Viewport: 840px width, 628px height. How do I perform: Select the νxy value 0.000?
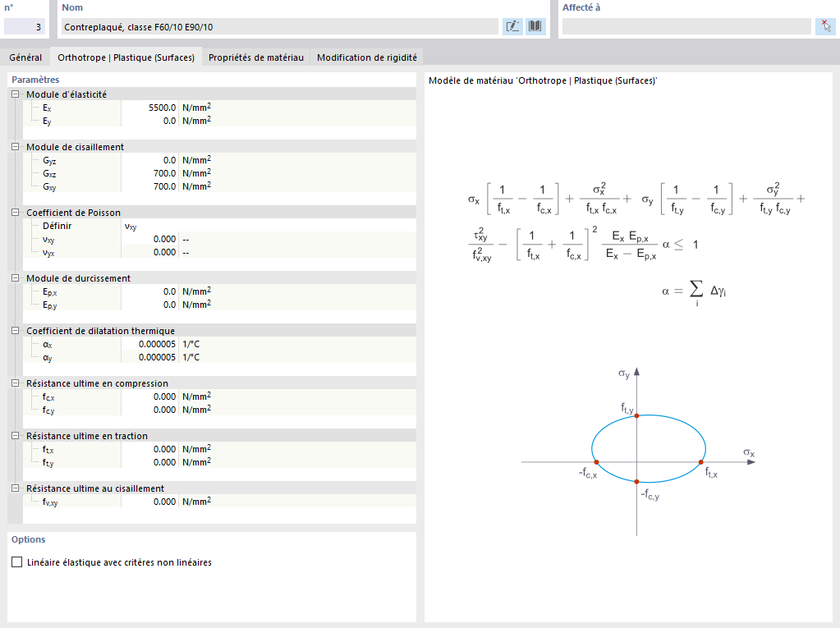pyautogui.click(x=149, y=239)
